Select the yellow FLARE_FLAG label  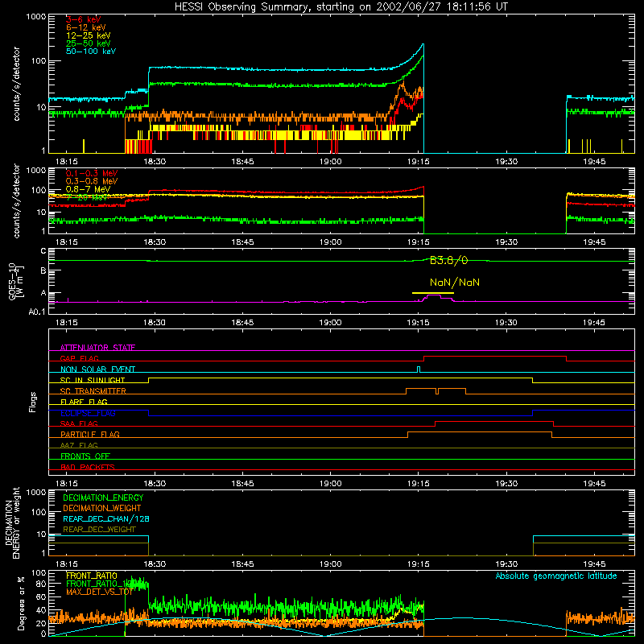(x=84, y=402)
